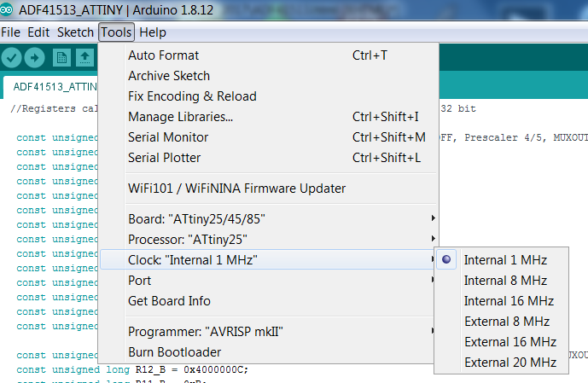Screen dimensions: 588x383
Task: Select Internal 1 MHz clock radio option
Action: coord(501,259)
